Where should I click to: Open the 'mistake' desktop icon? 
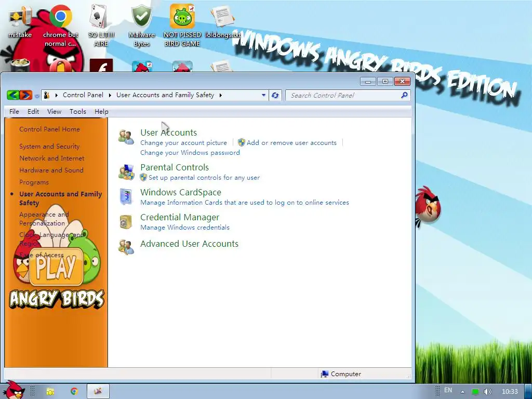(x=20, y=22)
